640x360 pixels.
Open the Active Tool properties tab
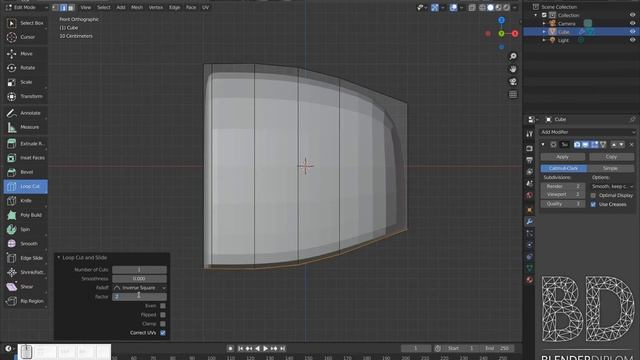pyautogui.click(x=529, y=134)
